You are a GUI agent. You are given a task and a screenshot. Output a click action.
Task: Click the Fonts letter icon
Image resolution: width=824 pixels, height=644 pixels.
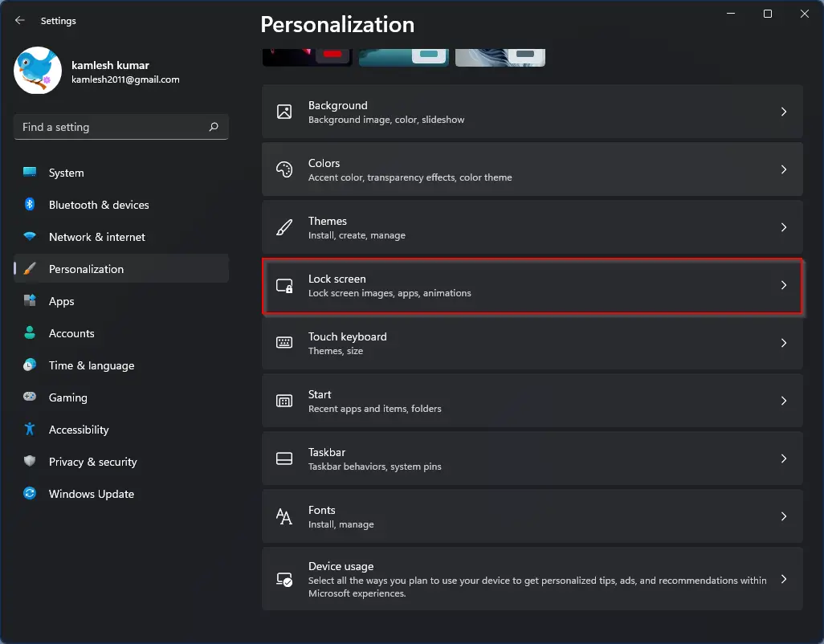[x=284, y=516]
